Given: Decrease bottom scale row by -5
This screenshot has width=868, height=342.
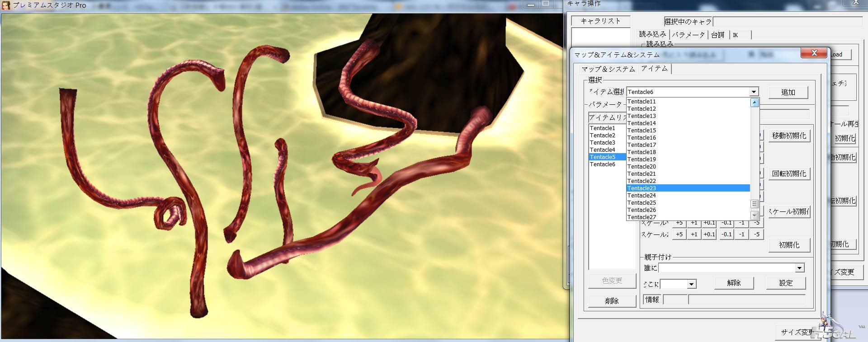Looking at the screenshot, I should [x=756, y=234].
